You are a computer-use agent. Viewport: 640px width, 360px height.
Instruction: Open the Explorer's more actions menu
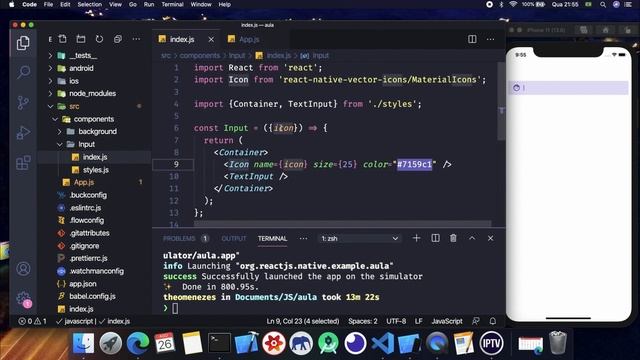pos(136,39)
